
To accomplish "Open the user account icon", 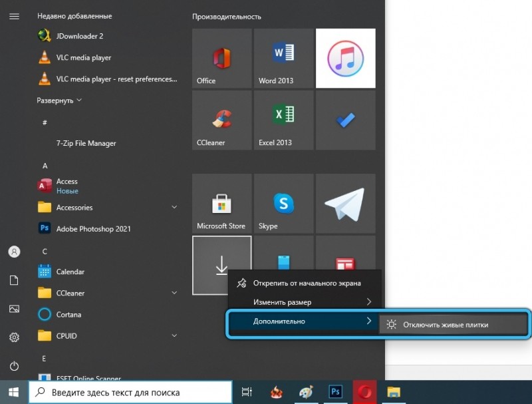I will (x=14, y=252).
